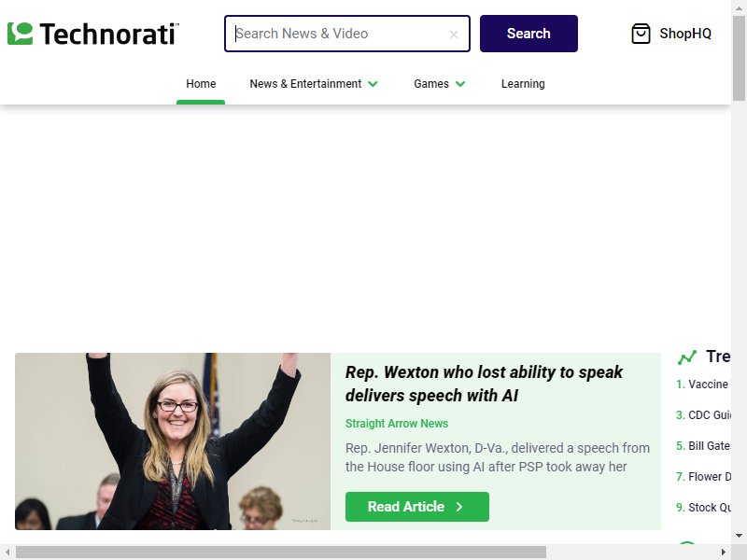Open the Rep. Wexton article photo
747x560 pixels.
tap(173, 441)
